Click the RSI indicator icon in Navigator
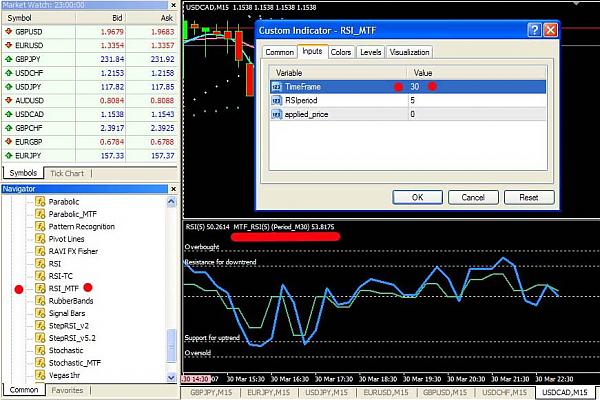 (40, 263)
